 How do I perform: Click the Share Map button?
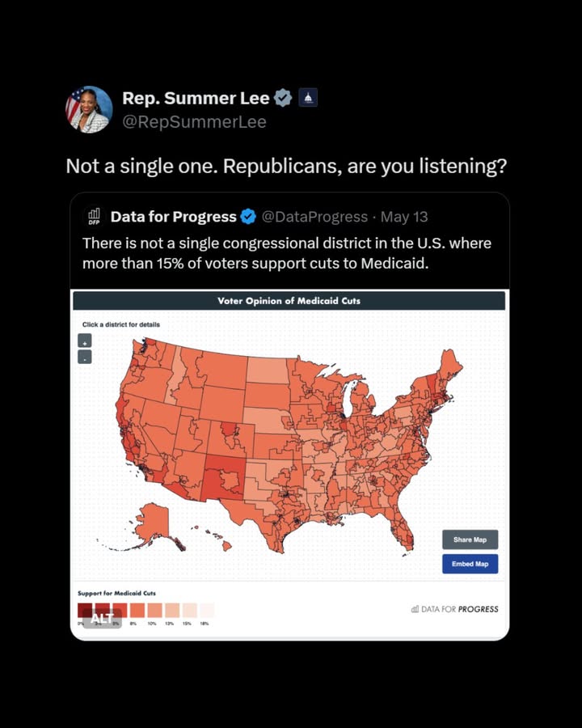point(470,540)
